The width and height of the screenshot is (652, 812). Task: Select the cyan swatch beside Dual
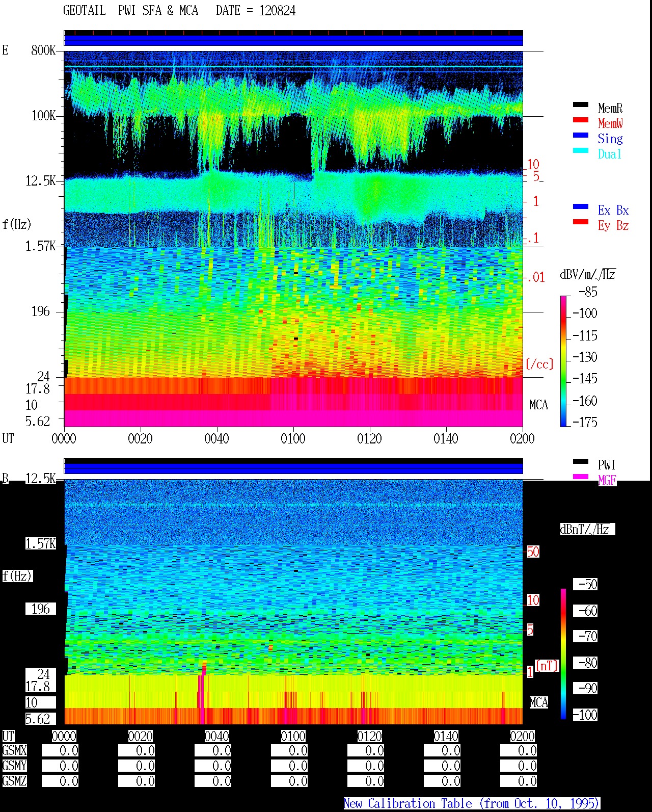581,151
